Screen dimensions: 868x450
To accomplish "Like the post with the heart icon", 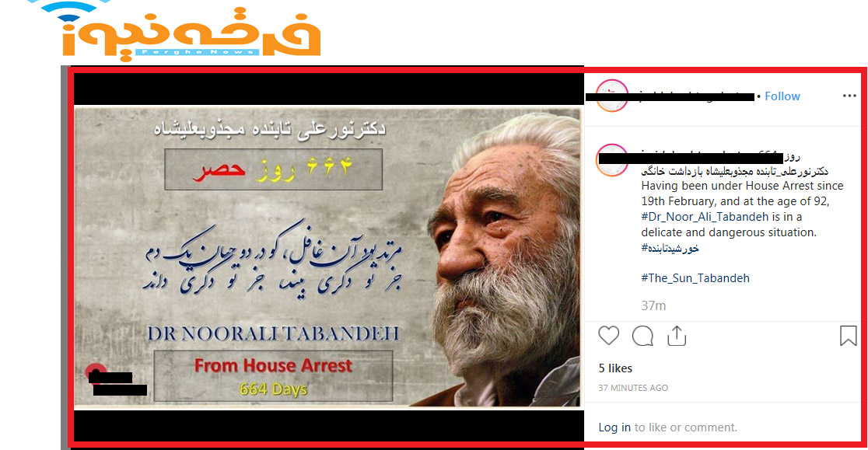I will 608,336.
